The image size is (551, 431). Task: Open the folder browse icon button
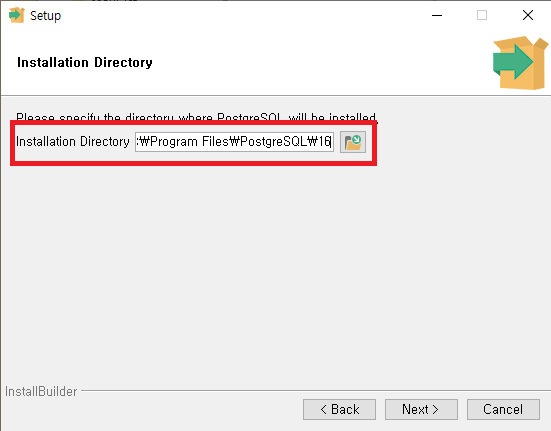[353, 142]
